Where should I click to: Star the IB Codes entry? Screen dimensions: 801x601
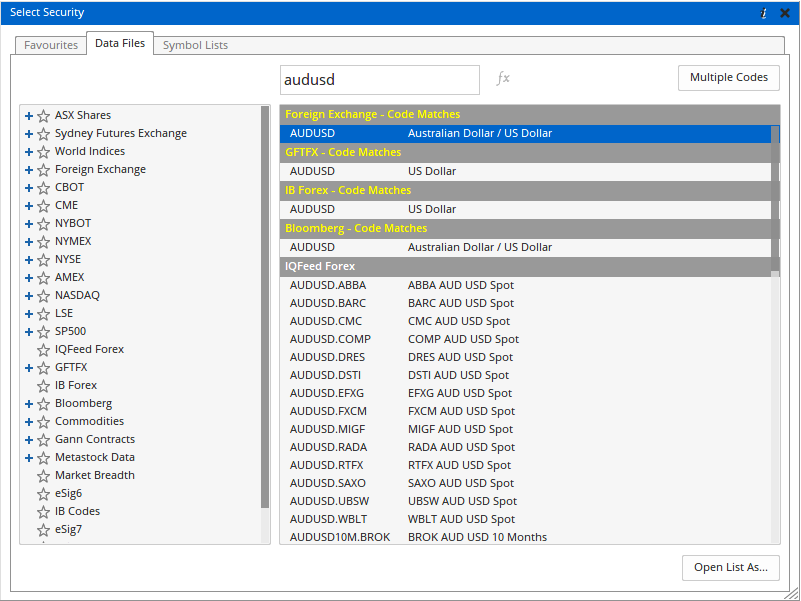coord(43,512)
